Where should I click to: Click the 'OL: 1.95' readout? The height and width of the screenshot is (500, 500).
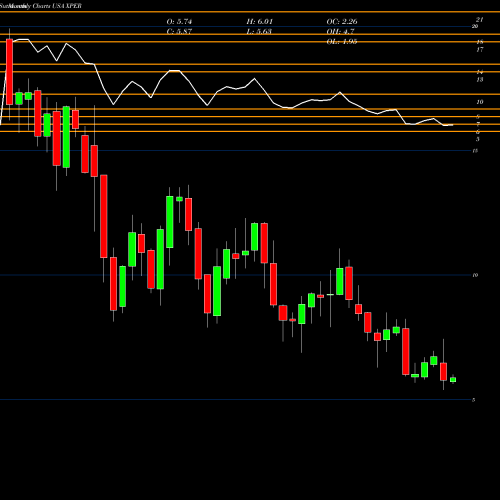coord(342,42)
